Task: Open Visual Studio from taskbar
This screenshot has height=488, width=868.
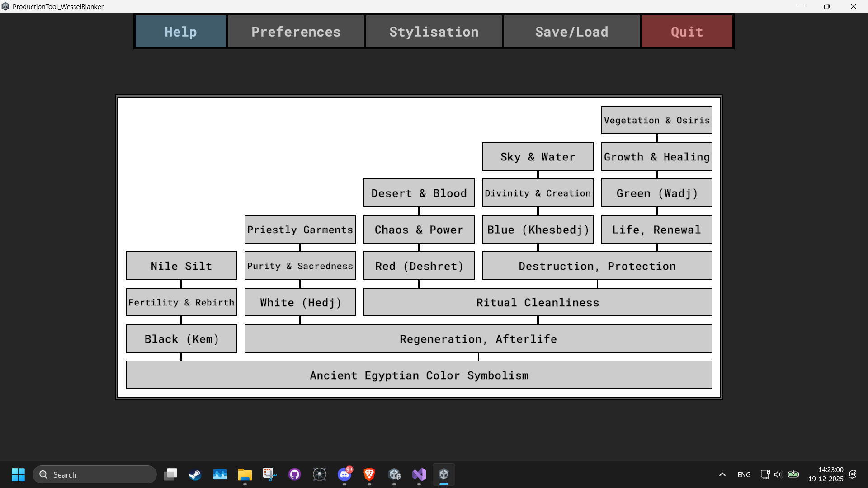Action: point(419,474)
